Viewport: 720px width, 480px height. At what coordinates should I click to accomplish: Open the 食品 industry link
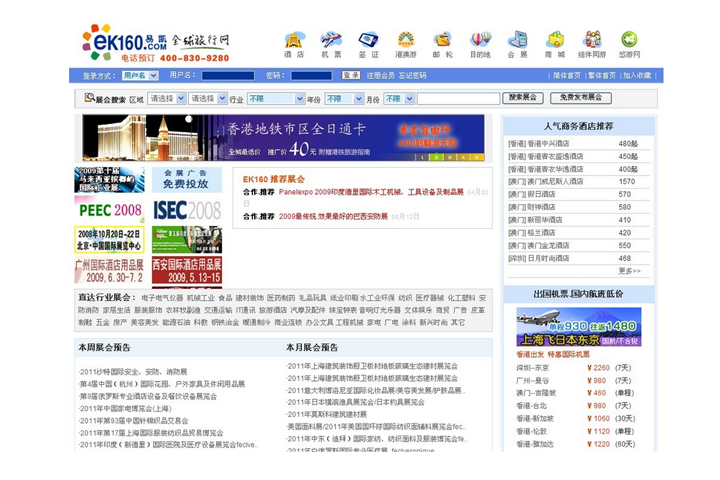(225, 298)
